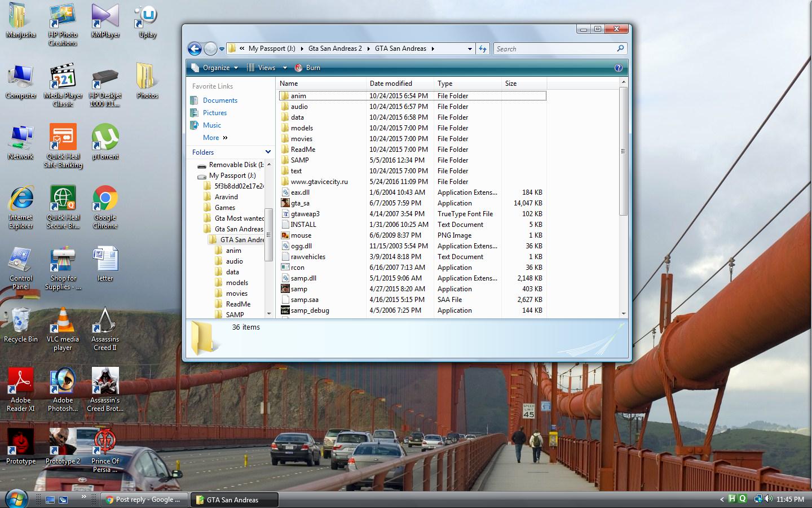
Task: Select Gta Most wanted tree folder
Action: pyautogui.click(x=233, y=218)
